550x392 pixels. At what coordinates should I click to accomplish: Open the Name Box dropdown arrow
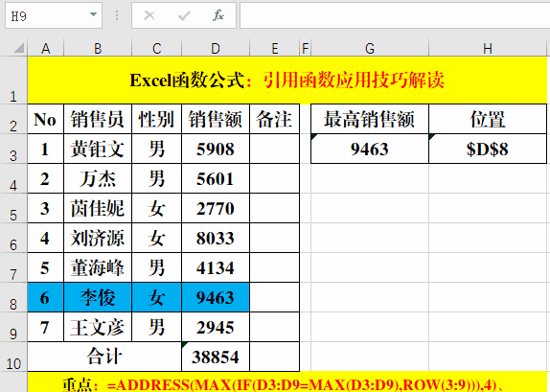[x=93, y=14]
